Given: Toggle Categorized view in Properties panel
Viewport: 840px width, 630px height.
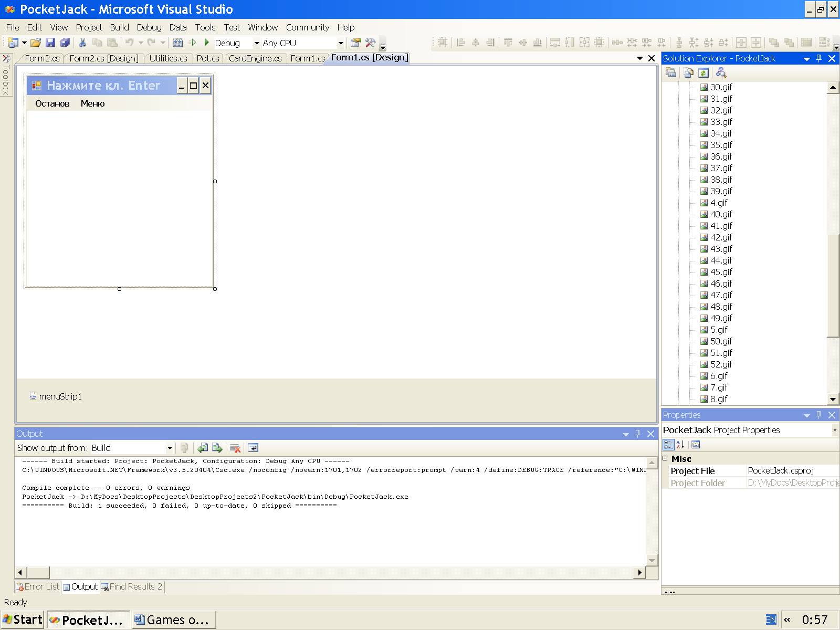Looking at the screenshot, I should pos(668,445).
